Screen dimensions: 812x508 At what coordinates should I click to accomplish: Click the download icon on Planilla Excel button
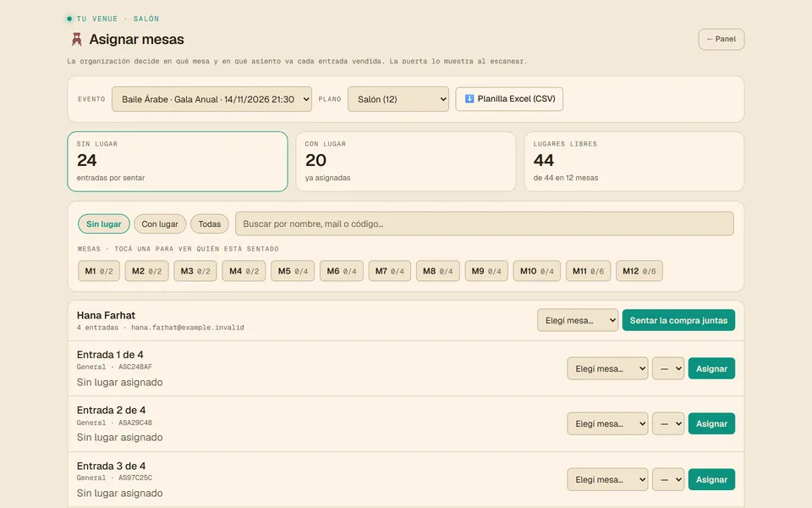pos(469,98)
